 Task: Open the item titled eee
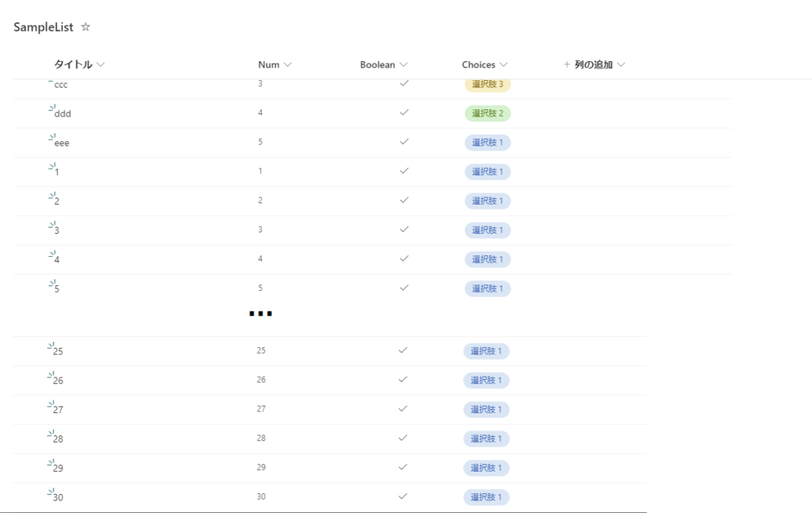[62, 143]
